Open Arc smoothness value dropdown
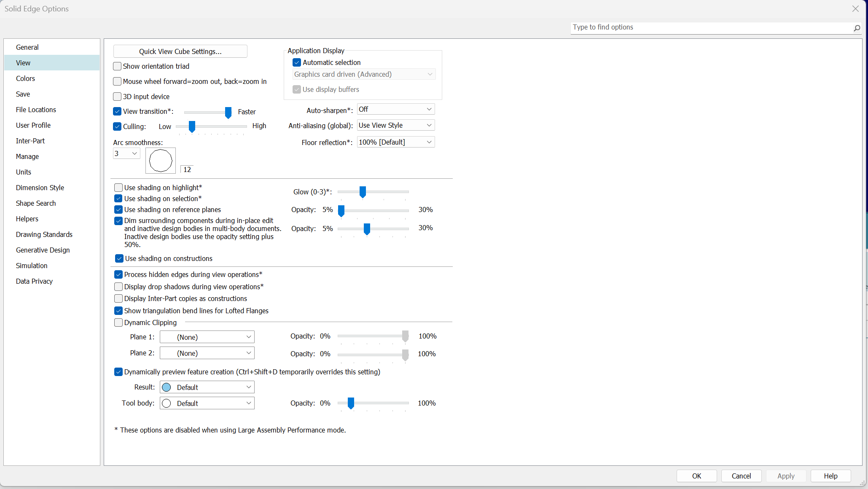Viewport: 868px width, 489px height. point(126,153)
